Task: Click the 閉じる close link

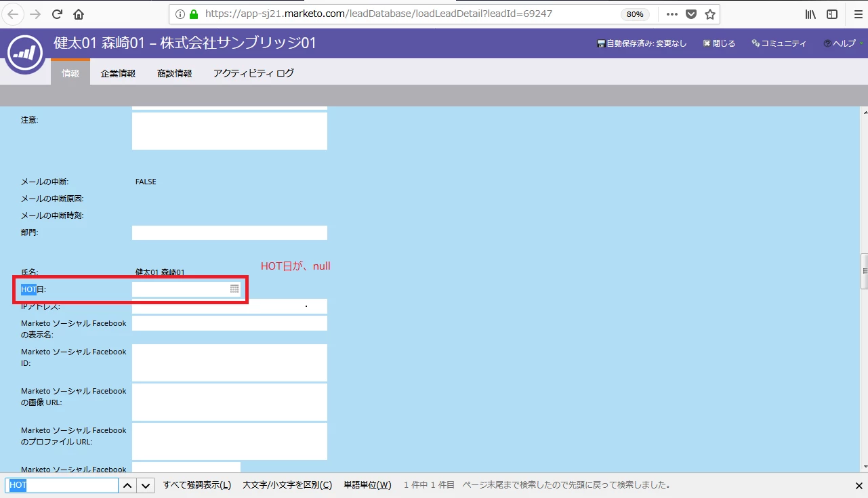Action: [719, 43]
